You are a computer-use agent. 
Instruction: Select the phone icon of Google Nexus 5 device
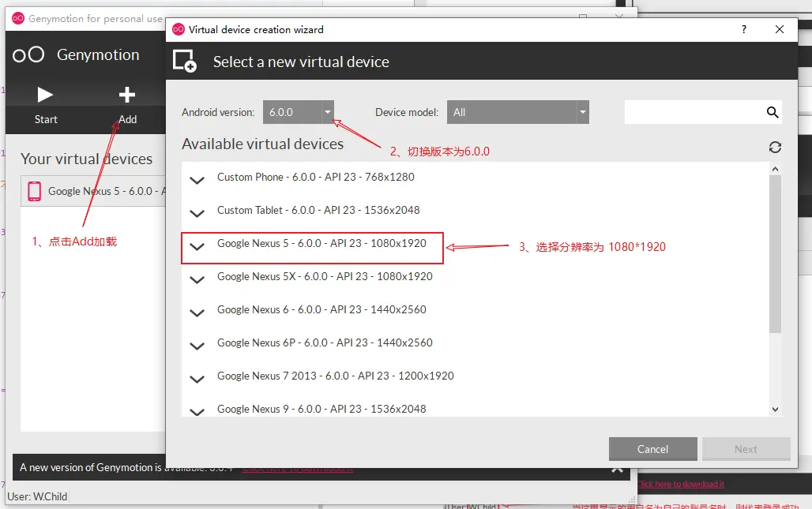point(34,191)
